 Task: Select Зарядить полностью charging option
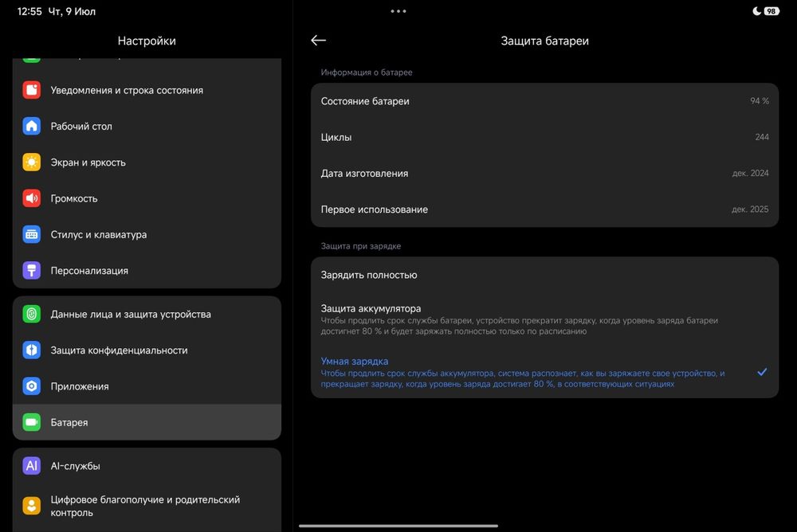click(x=544, y=275)
